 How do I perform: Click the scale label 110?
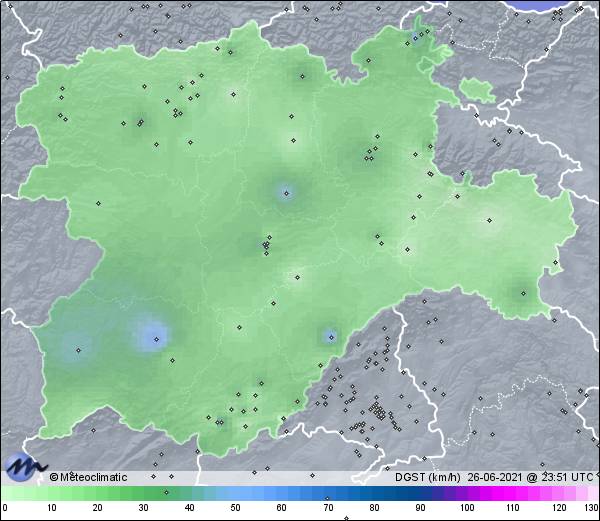coord(514,508)
